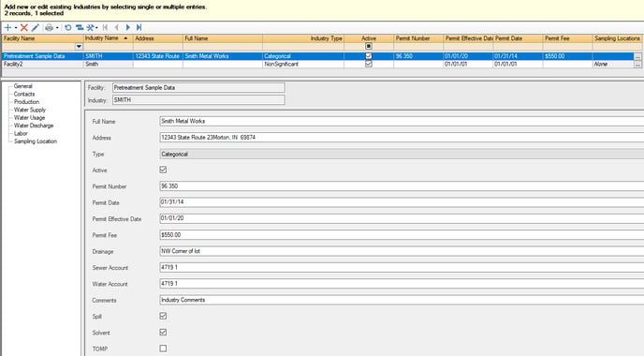Screen dimensions: 644x356
Task: Click the Permit Number column header
Action: [x=418, y=38]
